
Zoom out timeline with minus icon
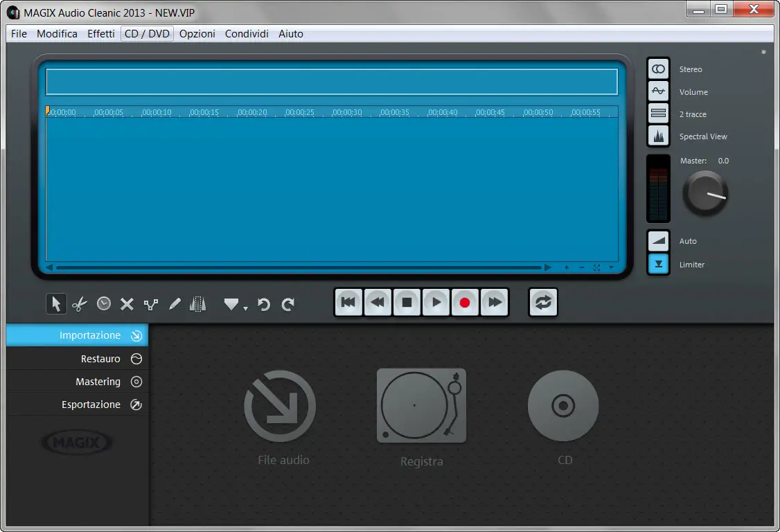click(581, 268)
